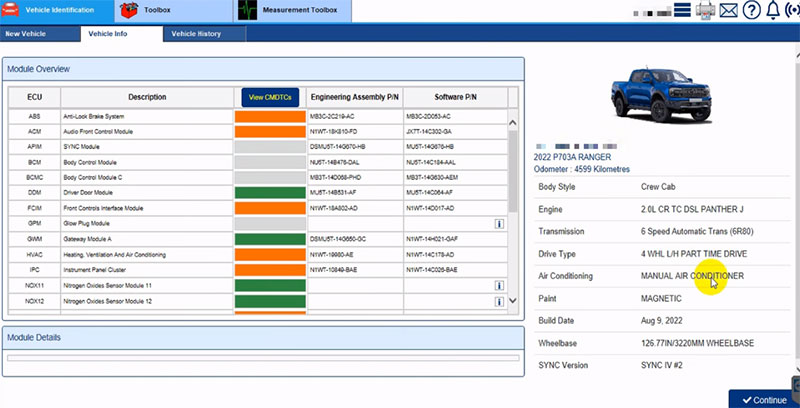Click the software number JX7T-14C302-GA
Screen dimensions: 800x408
coord(429,132)
